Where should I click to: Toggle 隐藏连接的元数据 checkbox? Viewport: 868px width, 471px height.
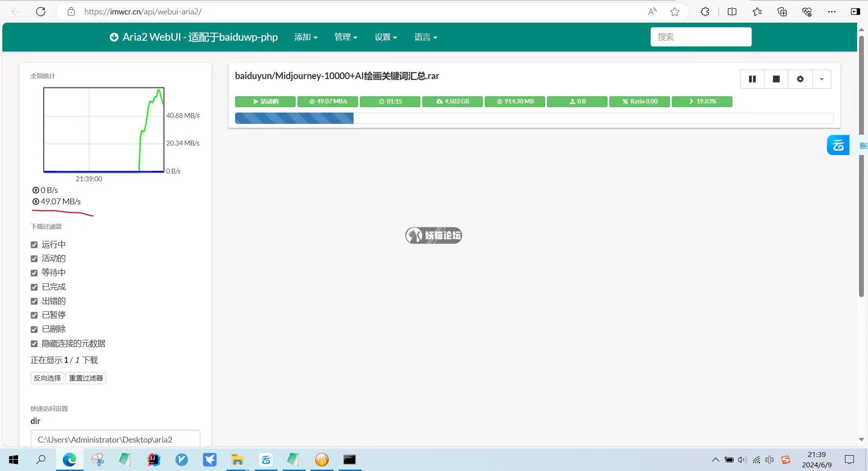tap(34, 344)
